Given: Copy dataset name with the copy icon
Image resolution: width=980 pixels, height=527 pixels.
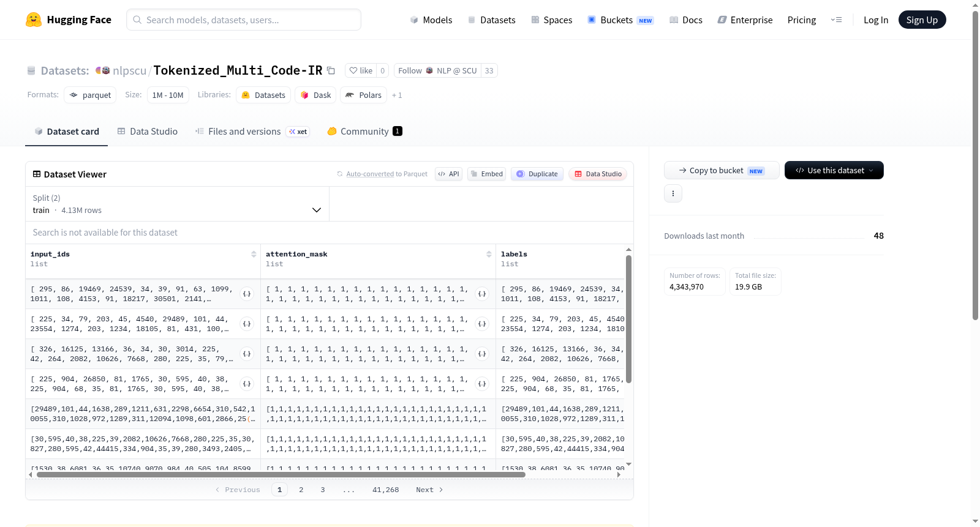Looking at the screenshot, I should 331,70.
